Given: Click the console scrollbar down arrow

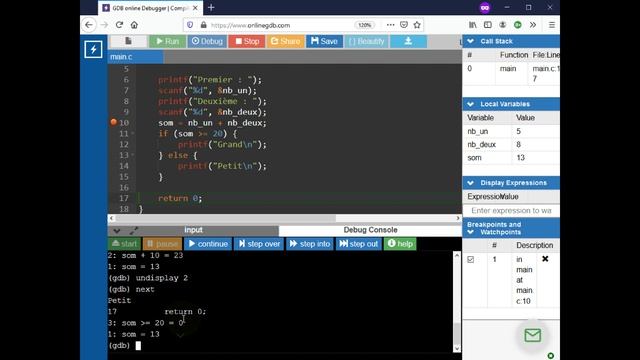Looking at the screenshot, I should [457, 348].
